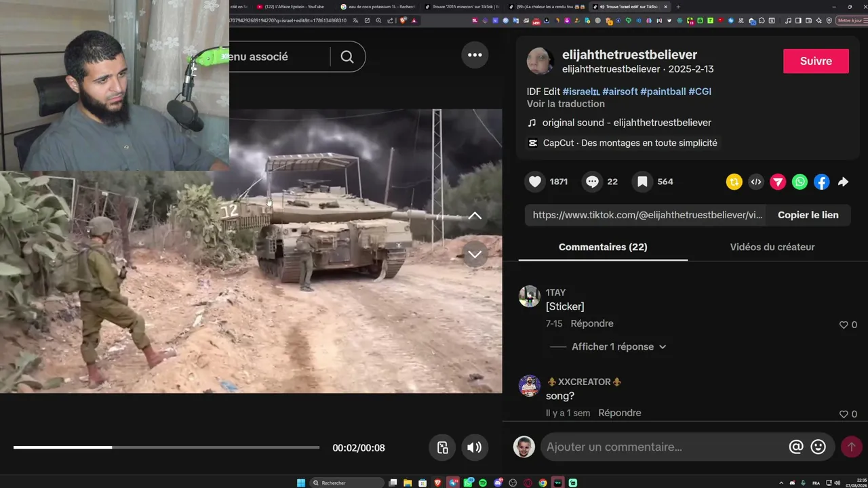The height and width of the screenshot is (488, 868).
Task: Like the 1TAY sticker comment
Action: coord(844,325)
